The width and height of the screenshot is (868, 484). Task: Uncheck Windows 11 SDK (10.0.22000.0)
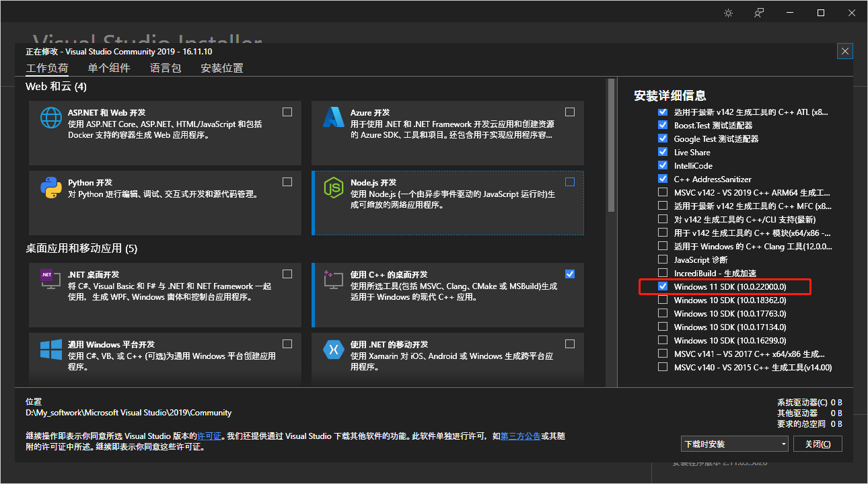click(663, 286)
